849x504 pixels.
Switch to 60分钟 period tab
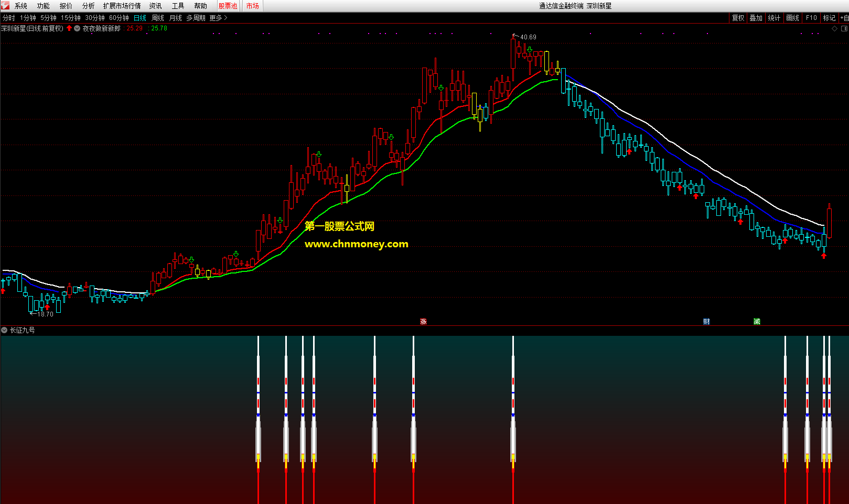(x=119, y=18)
